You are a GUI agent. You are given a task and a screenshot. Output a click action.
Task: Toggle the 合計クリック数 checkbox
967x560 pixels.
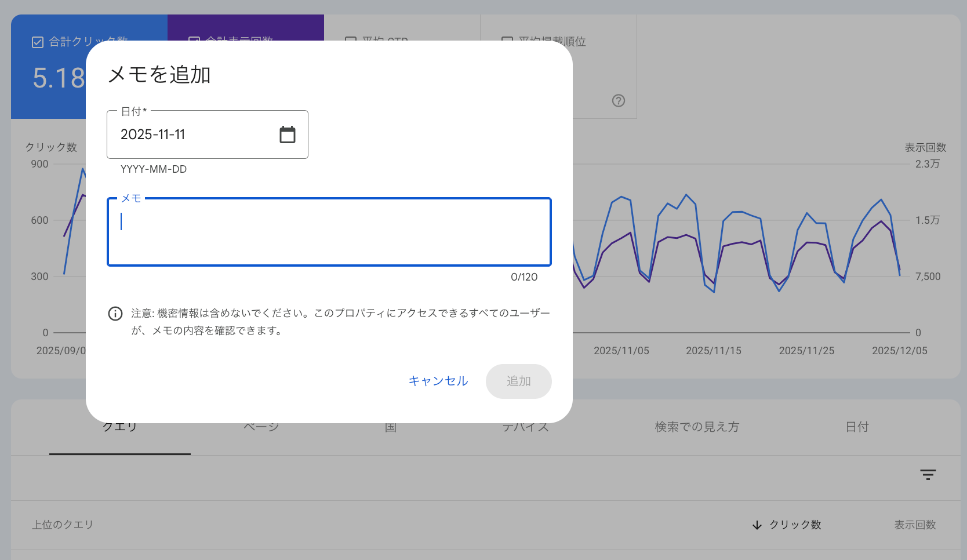click(37, 42)
